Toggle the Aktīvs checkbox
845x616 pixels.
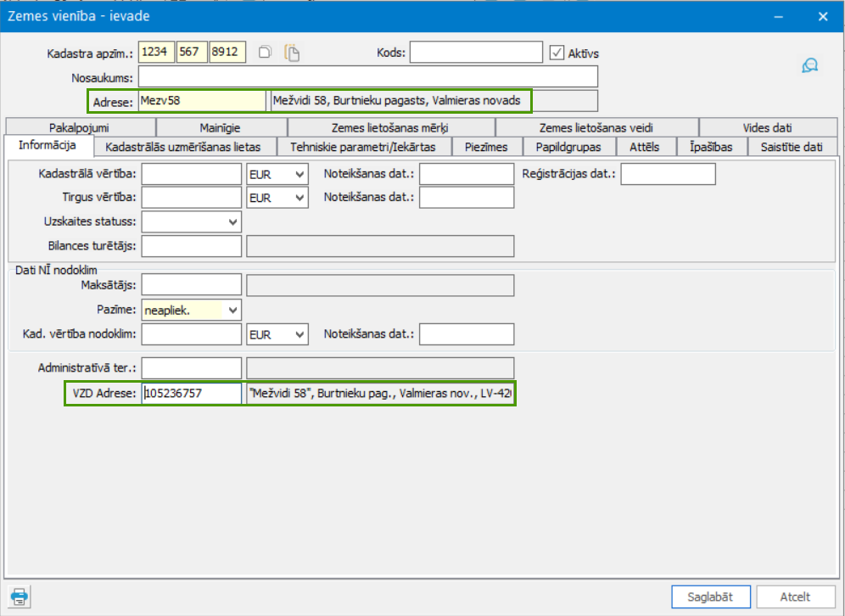pyautogui.click(x=557, y=53)
